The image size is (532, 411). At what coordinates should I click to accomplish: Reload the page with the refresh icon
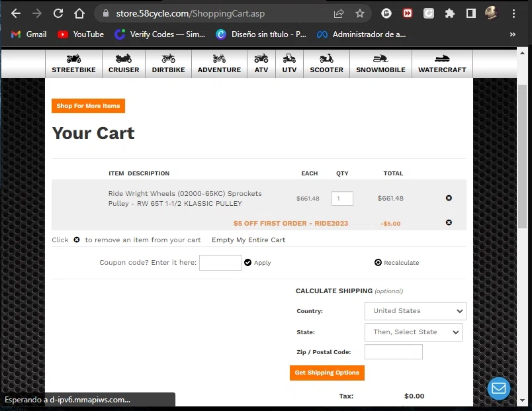tap(58, 14)
